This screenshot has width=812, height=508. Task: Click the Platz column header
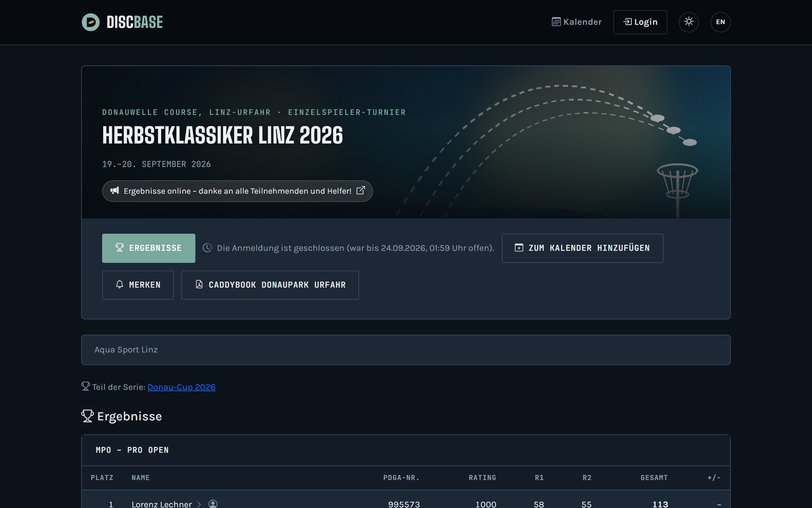[102, 478]
